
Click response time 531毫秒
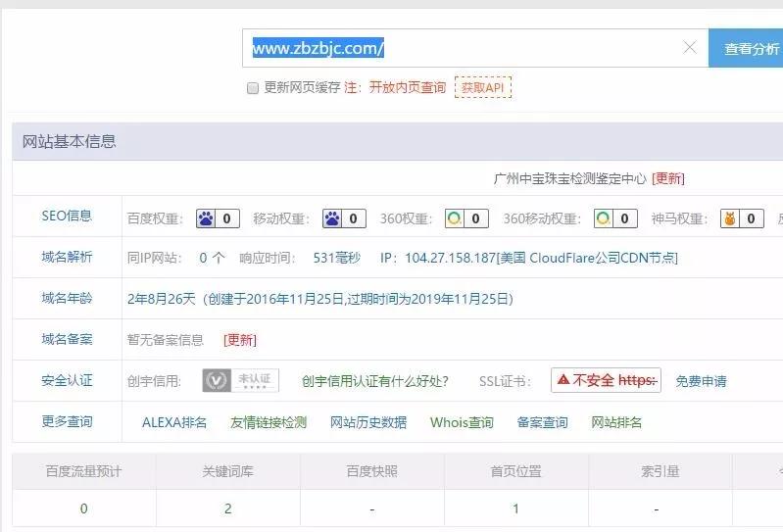coord(336,258)
